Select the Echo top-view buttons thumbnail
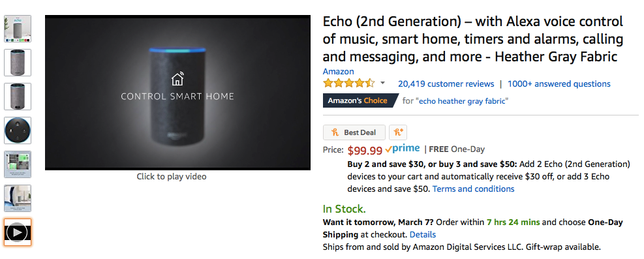The image size is (644, 259). 18,130
